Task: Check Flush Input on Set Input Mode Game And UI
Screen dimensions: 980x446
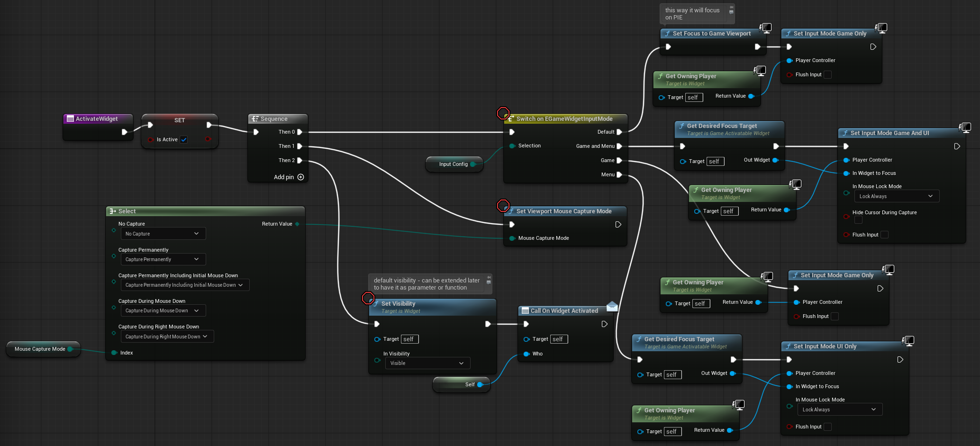Action: point(884,235)
